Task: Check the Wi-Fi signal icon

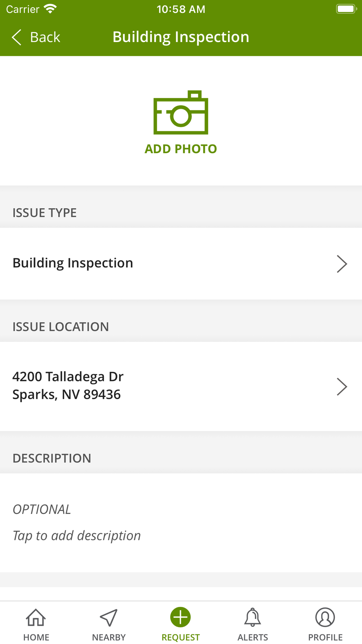Action: click(50, 9)
